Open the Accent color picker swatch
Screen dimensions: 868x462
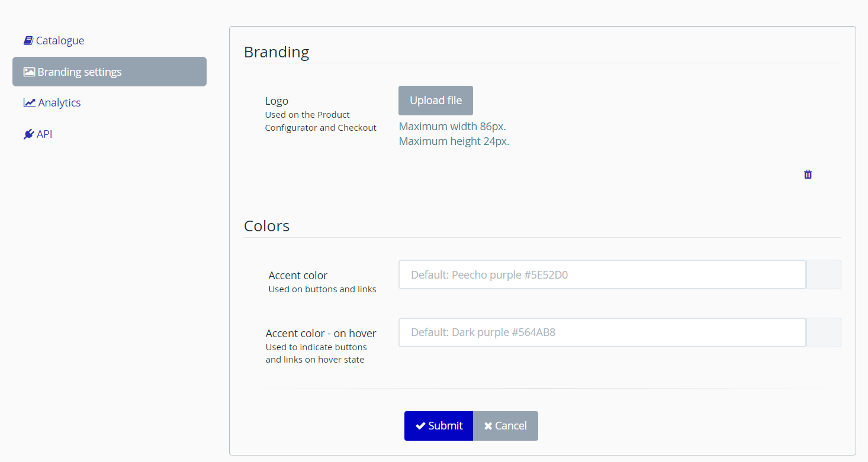824,274
